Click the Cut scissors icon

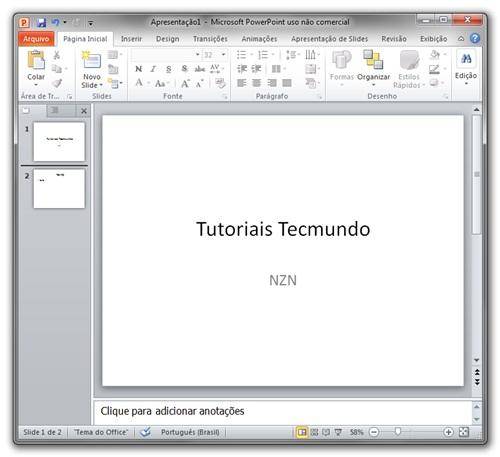57,55
